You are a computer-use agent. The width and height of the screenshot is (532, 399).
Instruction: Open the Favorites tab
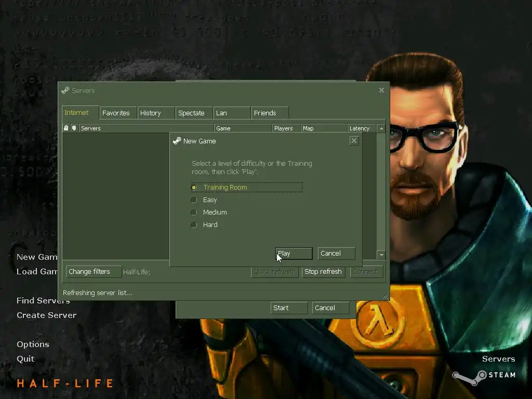pos(118,113)
